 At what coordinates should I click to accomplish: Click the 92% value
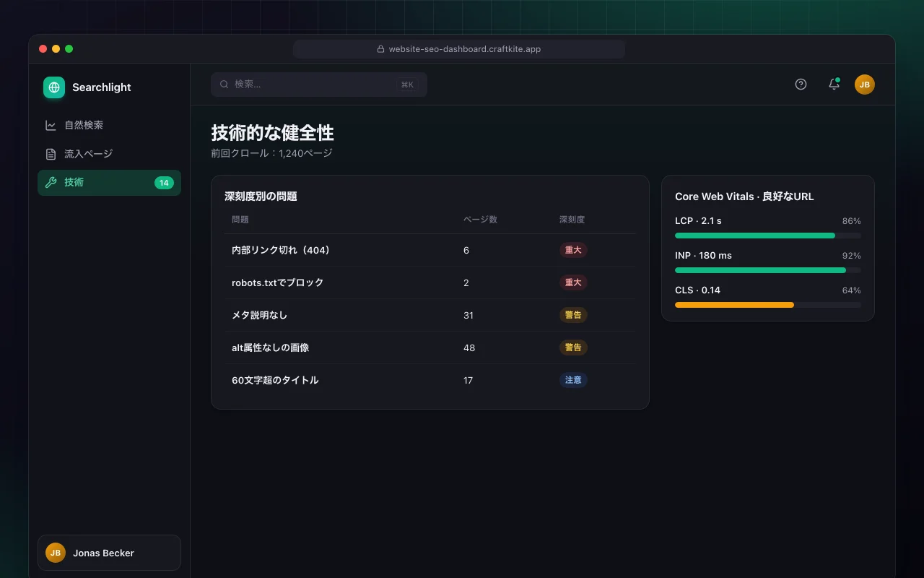pyautogui.click(x=851, y=256)
